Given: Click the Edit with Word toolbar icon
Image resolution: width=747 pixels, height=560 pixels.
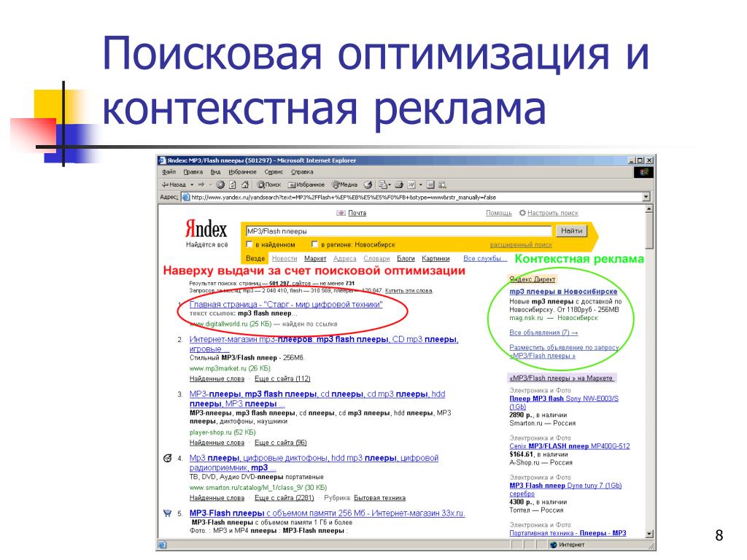Looking at the screenshot, I should [411, 184].
